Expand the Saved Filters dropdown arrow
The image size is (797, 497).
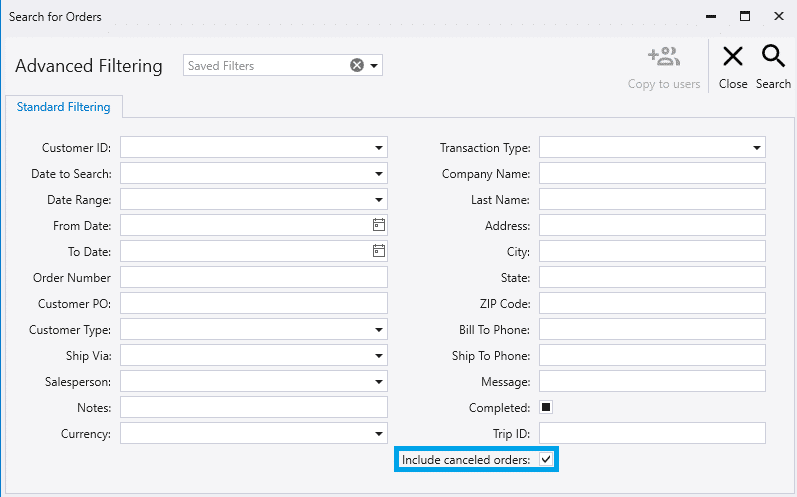point(374,66)
